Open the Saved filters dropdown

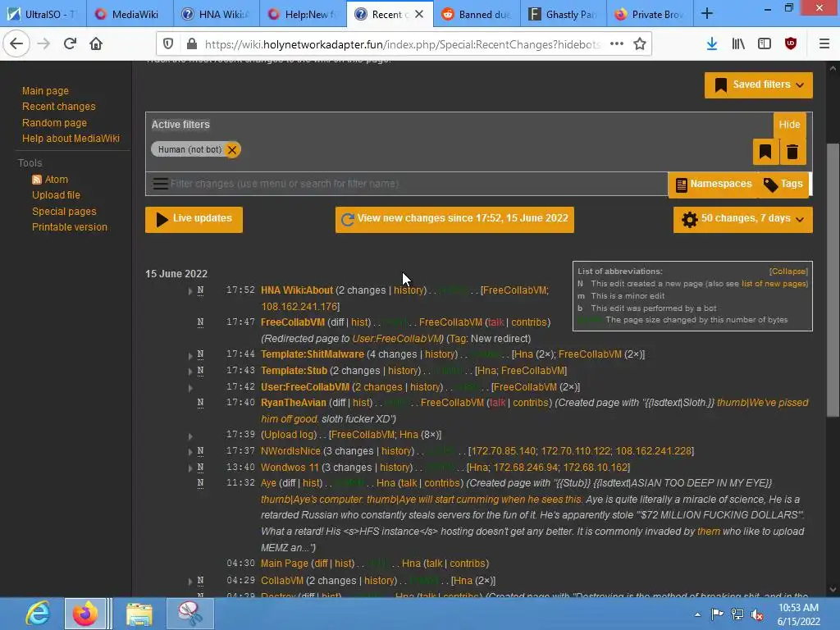click(759, 84)
